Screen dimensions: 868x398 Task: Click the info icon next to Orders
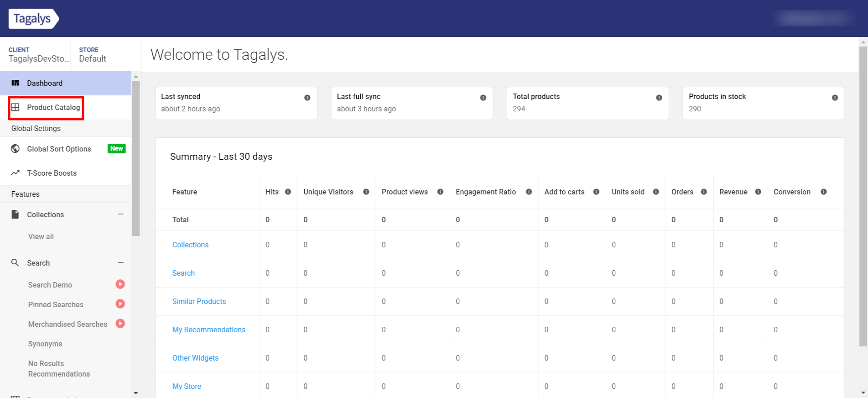[704, 192]
